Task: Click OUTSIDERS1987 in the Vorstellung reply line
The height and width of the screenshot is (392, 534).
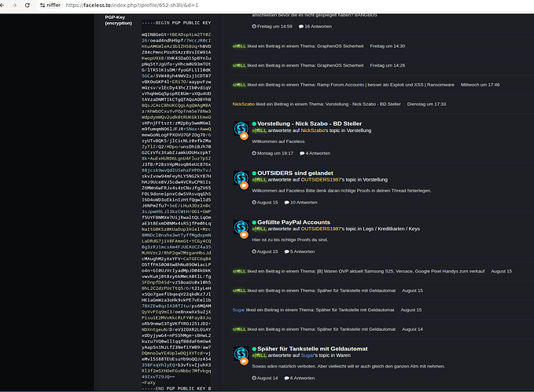Action: [x=320, y=180]
